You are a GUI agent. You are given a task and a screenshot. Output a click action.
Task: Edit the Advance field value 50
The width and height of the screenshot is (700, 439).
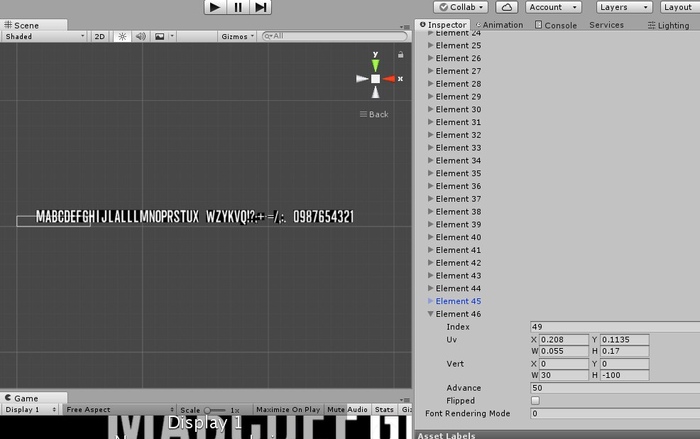pyautogui.click(x=615, y=388)
